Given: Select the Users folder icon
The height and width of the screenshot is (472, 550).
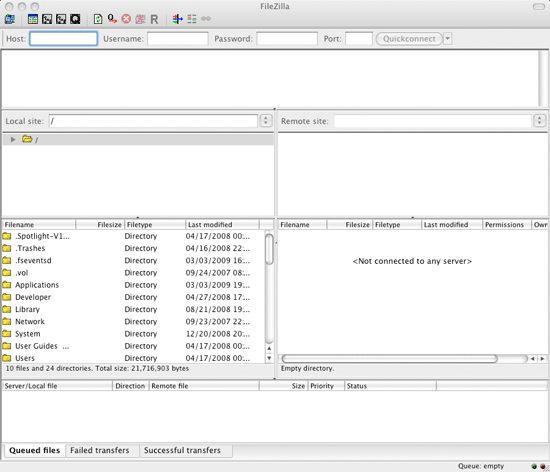Looking at the screenshot, I should 7,358.
